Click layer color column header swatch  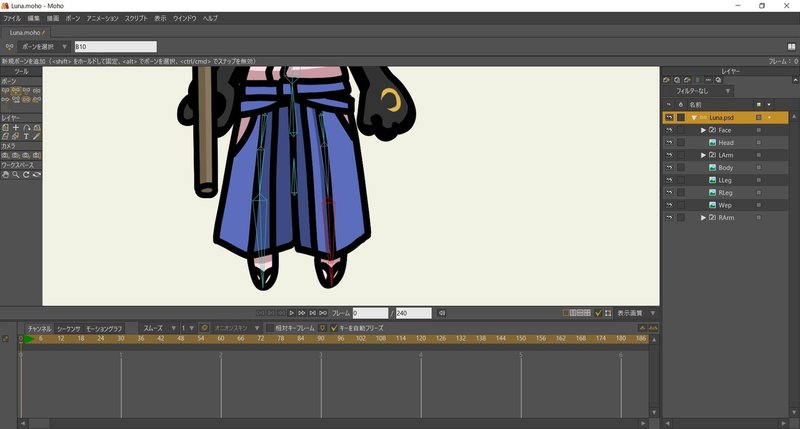tap(758, 105)
